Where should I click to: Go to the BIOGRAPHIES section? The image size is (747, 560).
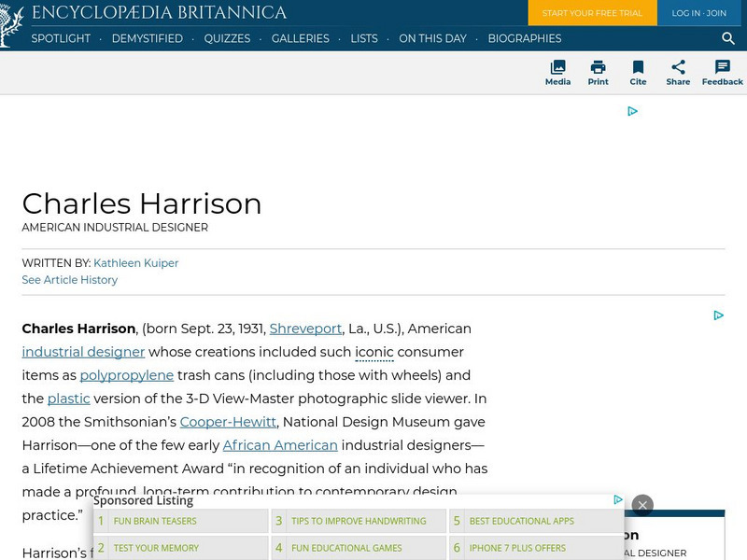click(525, 39)
